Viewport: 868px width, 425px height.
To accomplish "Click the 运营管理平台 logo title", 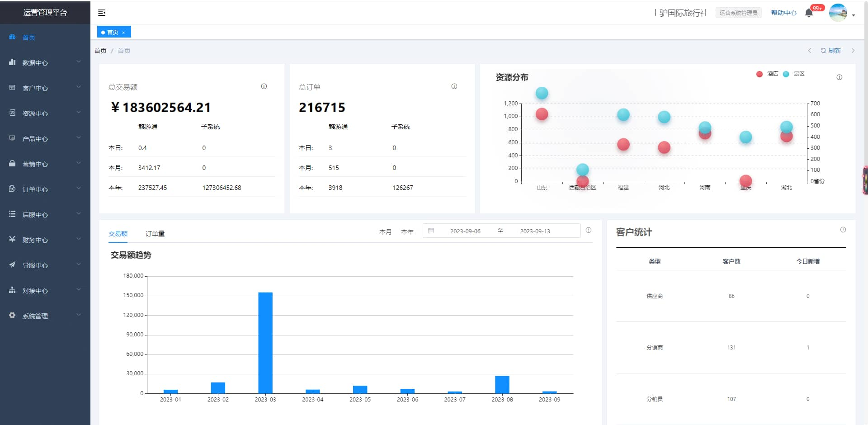I will click(45, 13).
